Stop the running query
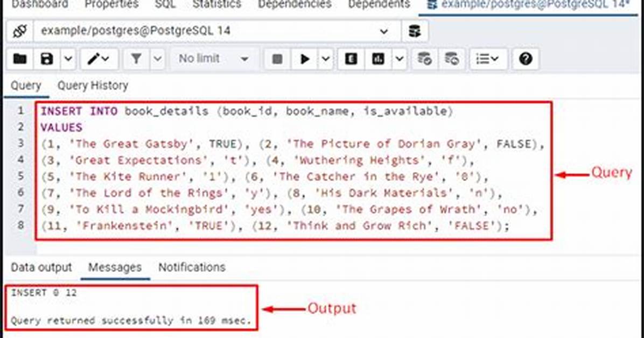The width and height of the screenshot is (644, 338). pyautogui.click(x=277, y=59)
